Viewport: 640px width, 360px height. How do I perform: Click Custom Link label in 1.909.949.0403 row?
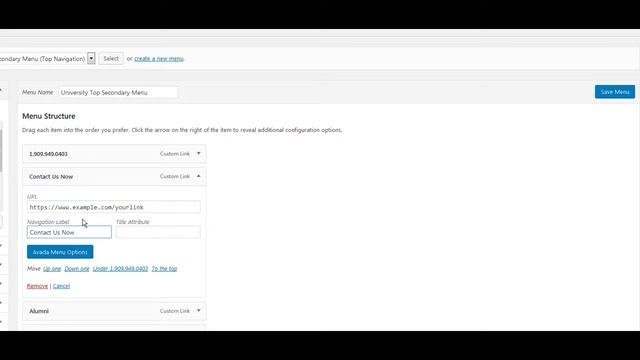pos(175,154)
